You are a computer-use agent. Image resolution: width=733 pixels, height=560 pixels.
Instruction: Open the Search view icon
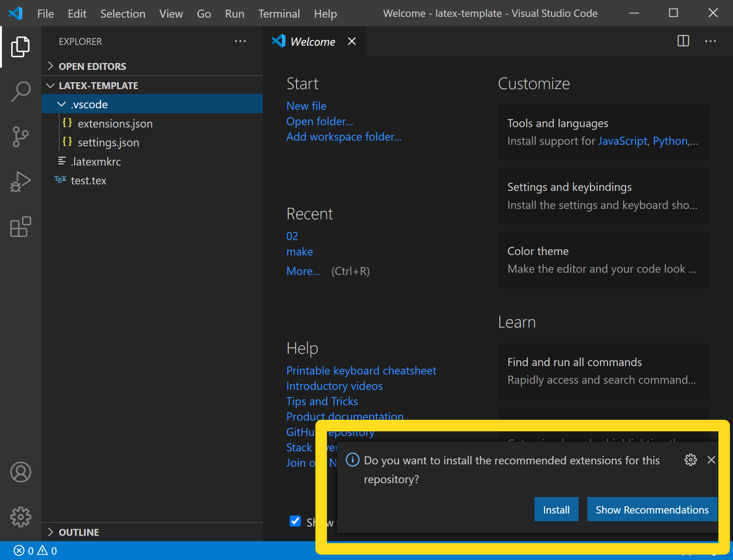[20, 91]
